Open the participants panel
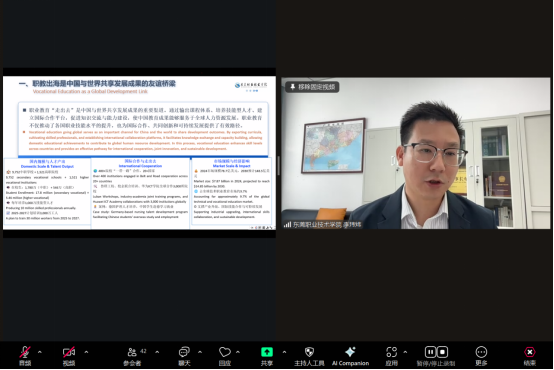Viewport: 554px width, 370px height. tap(132, 352)
